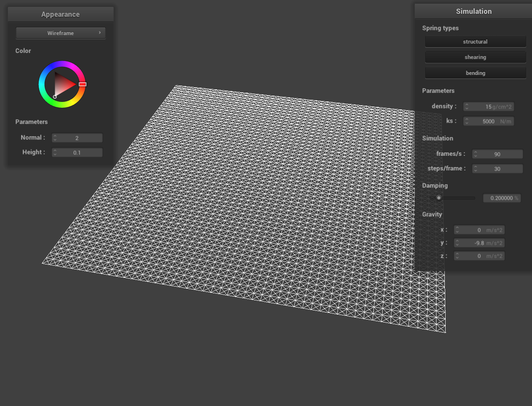Click inside the color triangle picker
Screen dimensions: 532x406
(63, 84)
